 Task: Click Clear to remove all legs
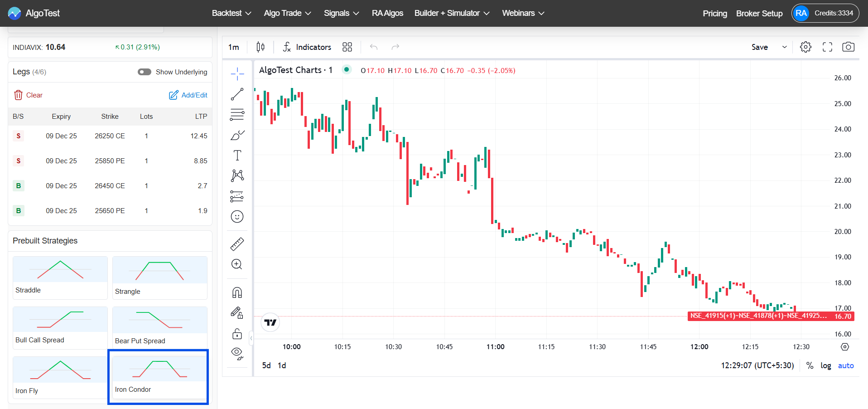click(28, 95)
